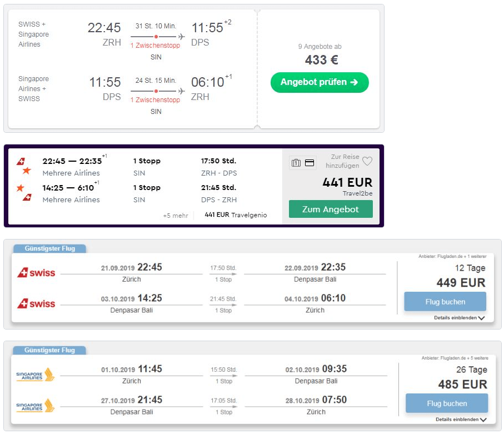Image resolution: width=504 pixels, height=434 pixels.
Task: Click Singapore Airlines logo for 11:45 flight
Action: [36, 375]
